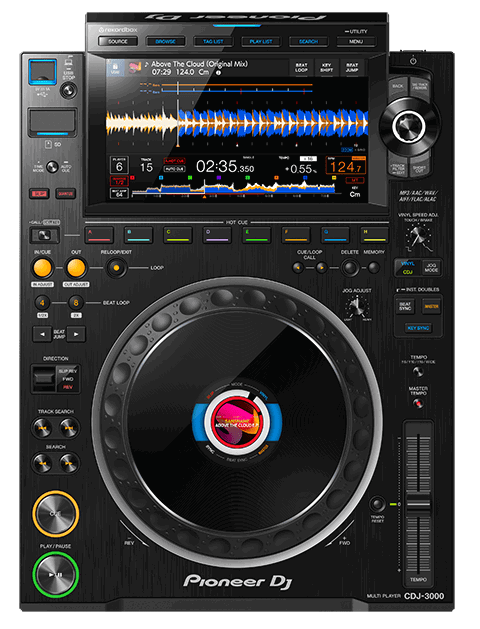Screen dimensions: 480x629
Task: Push the CUE/LOOP CALL left arrow
Action: 298,268
